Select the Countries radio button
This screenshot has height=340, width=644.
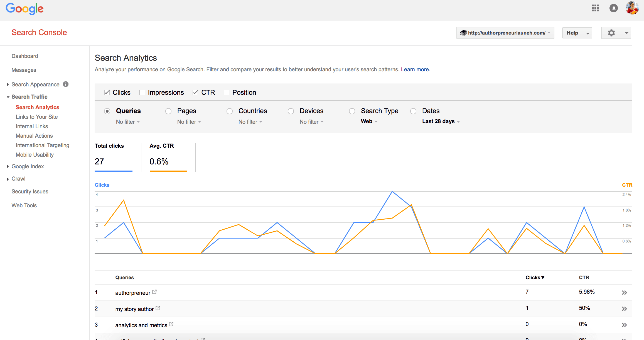tap(230, 111)
